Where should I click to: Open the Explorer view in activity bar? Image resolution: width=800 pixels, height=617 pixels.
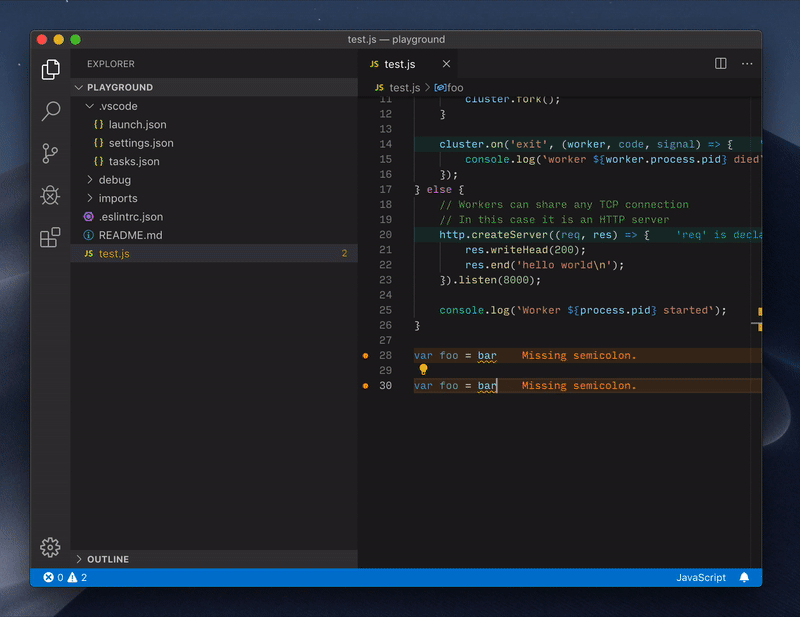[50, 69]
